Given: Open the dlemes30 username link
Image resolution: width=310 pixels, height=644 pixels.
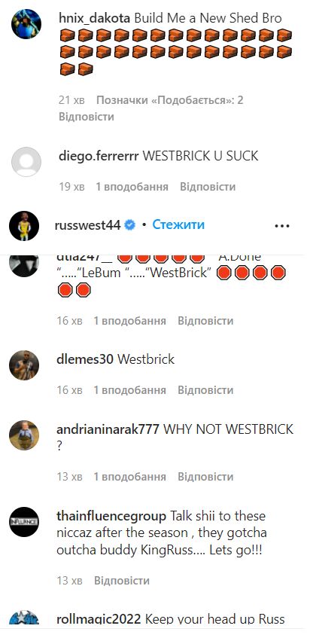Looking at the screenshot, I should (85, 359).
